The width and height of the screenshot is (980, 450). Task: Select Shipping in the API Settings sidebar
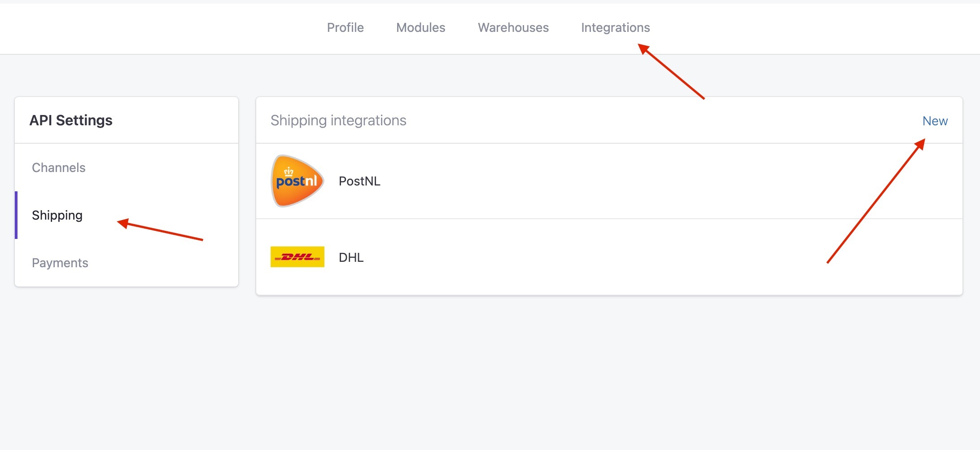click(57, 216)
